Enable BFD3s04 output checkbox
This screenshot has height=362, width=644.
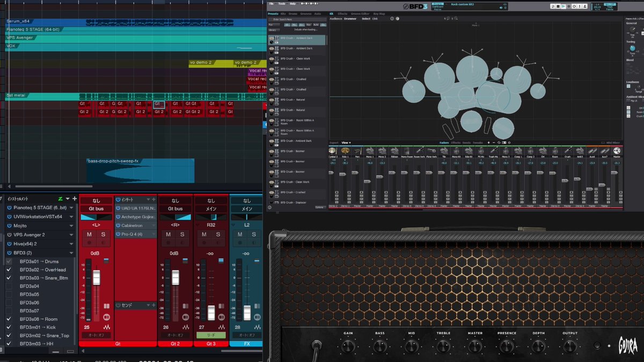click(9, 286)
